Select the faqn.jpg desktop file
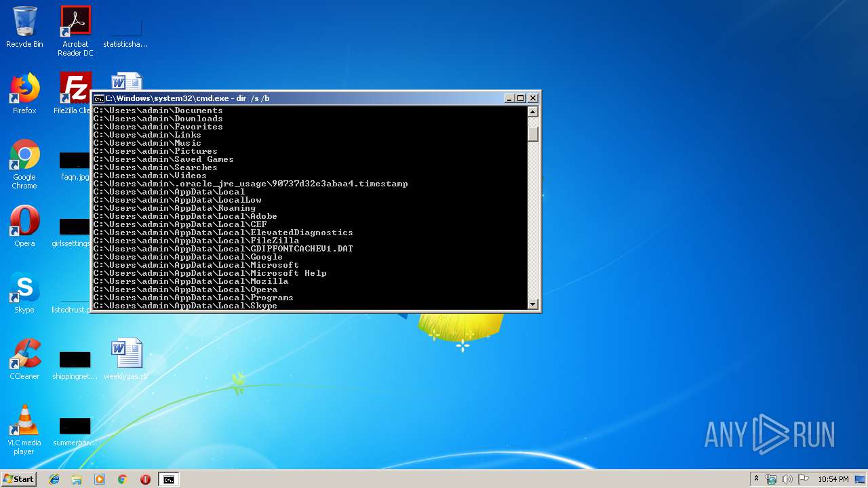Viewport: 868px width, 488px height. tap(75, 167)
